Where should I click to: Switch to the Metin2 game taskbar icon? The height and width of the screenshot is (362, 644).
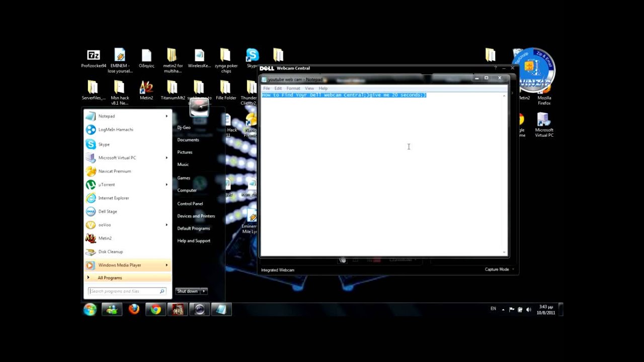tap(178, 310)
